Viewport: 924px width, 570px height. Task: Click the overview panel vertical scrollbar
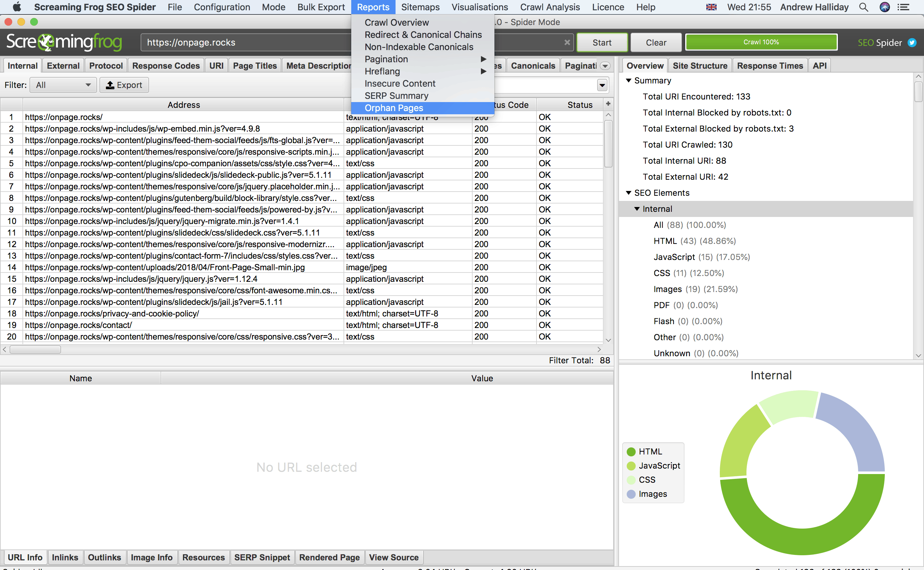(918, 92)
